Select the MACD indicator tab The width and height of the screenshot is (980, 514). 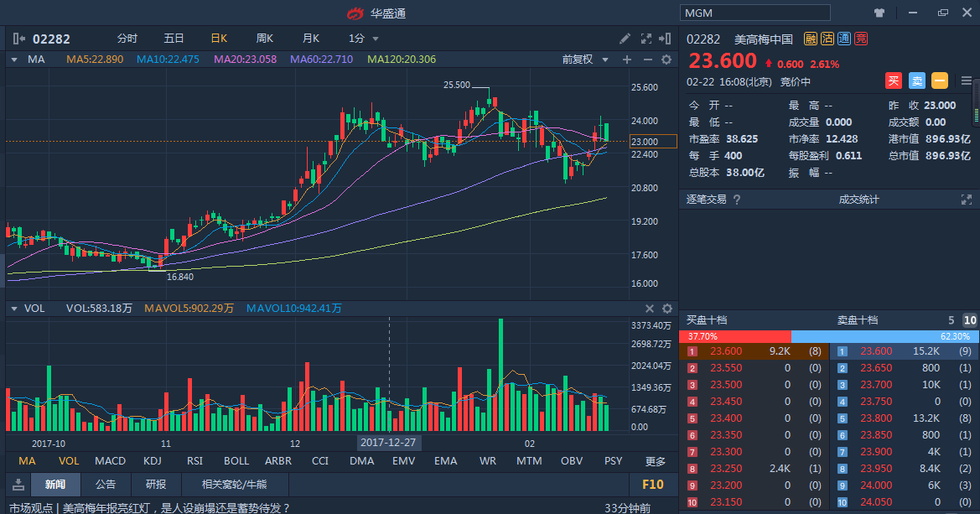110,461
